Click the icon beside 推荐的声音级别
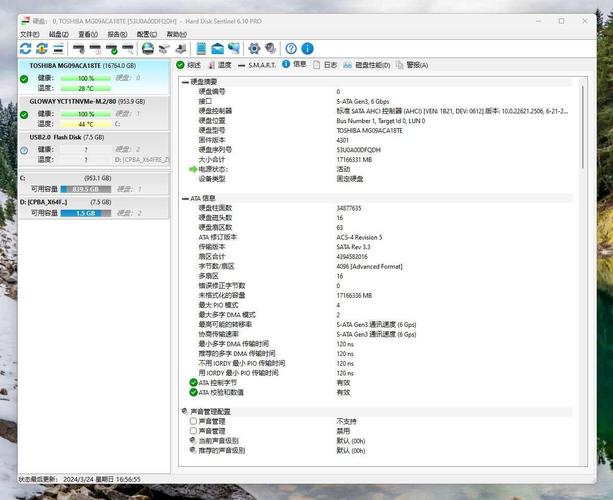Viewport: 613px width, 500px height. (193, 450)
